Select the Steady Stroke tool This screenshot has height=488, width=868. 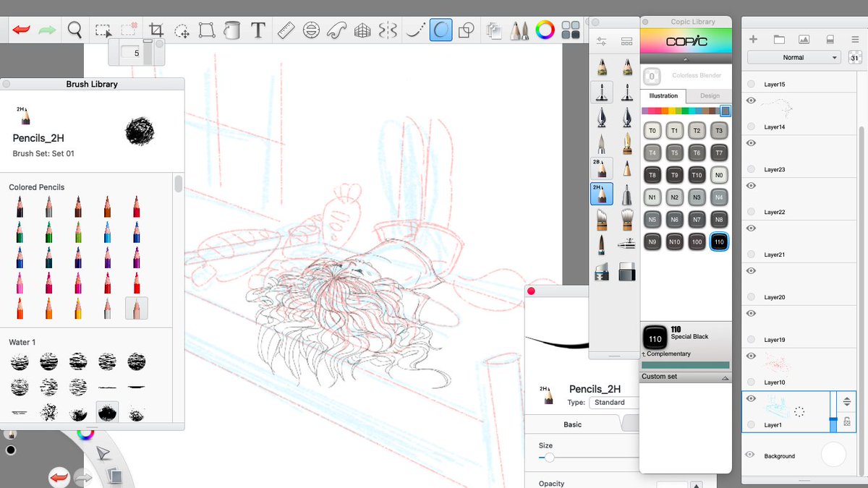[416, 30]
